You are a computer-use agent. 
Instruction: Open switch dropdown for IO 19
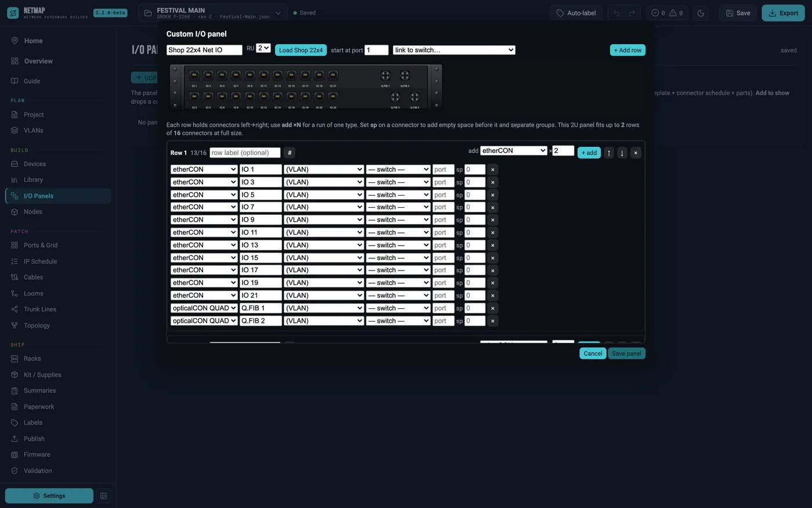point(398,283)
